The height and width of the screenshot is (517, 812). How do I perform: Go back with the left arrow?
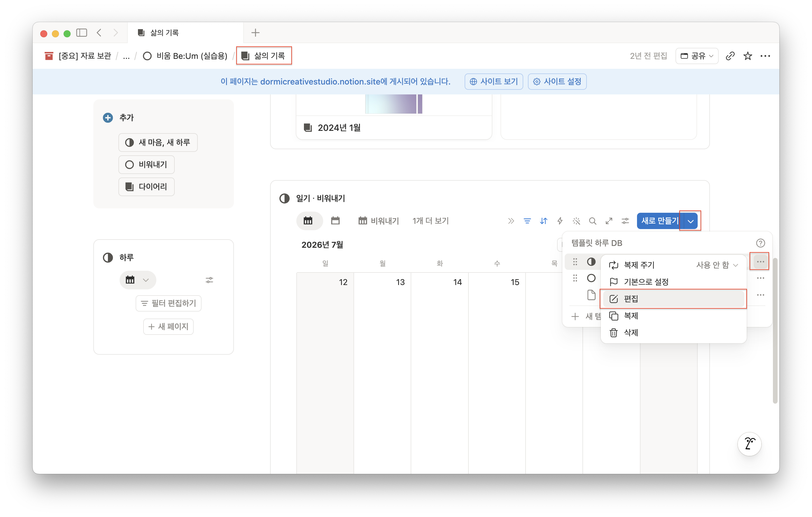point(99,33)
